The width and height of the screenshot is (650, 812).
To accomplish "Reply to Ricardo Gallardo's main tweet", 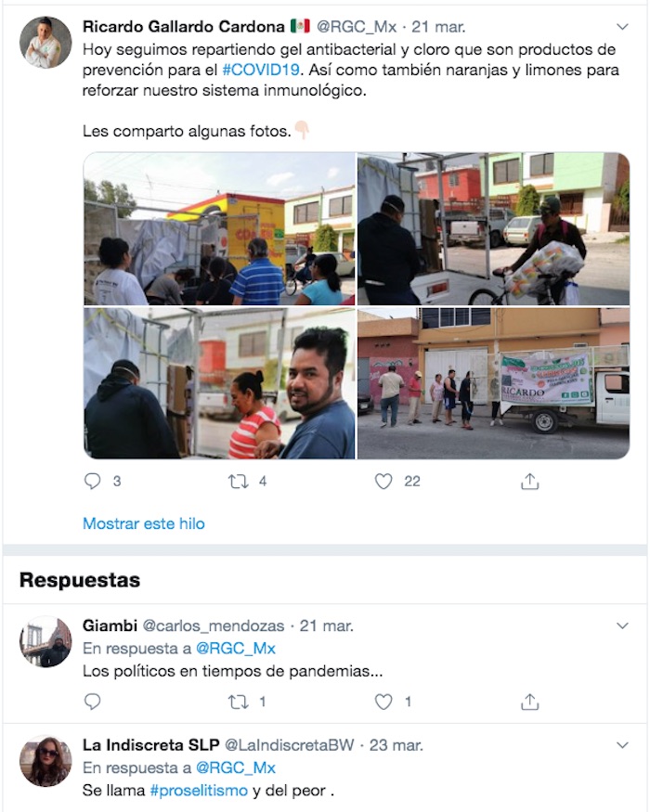I will pos(92,481).
